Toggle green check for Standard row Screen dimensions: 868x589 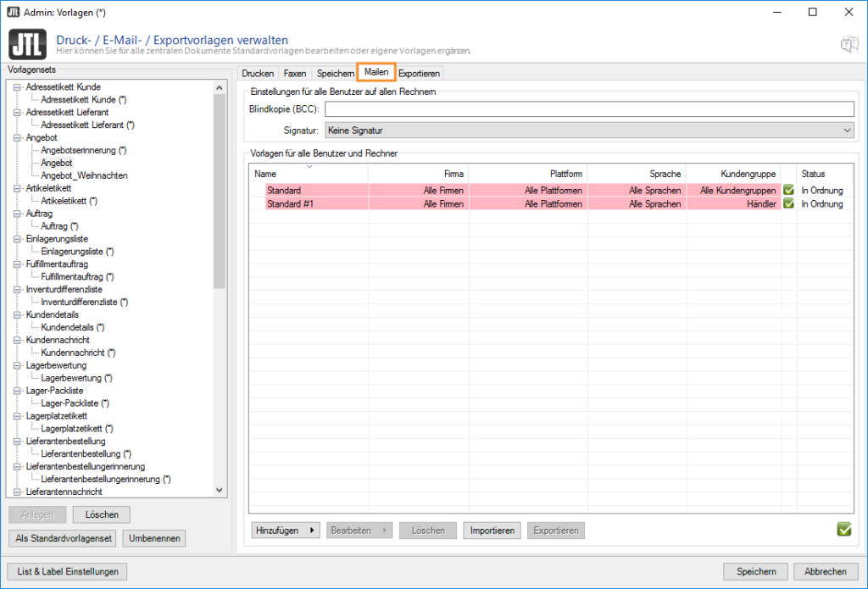[789, 191]
